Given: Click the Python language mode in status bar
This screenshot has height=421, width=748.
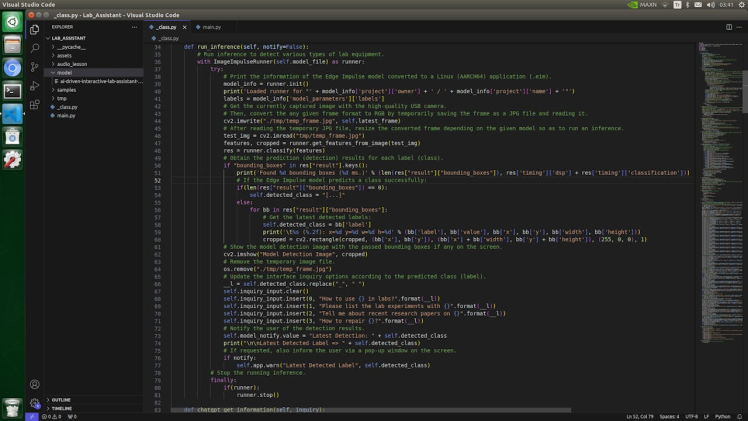Looking at the screenshot, I should pyautogui.click(x=723, y=417).
